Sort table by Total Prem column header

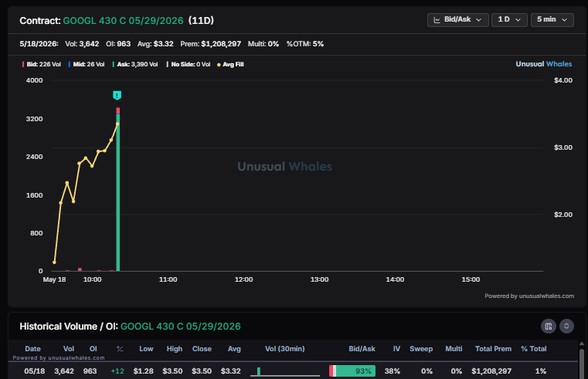(493, 349)
